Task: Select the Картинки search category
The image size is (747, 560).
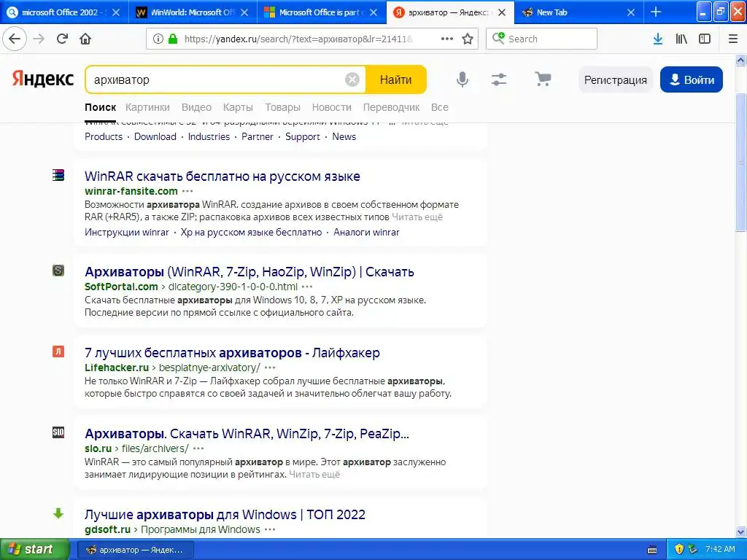Action: pos(147,107)
